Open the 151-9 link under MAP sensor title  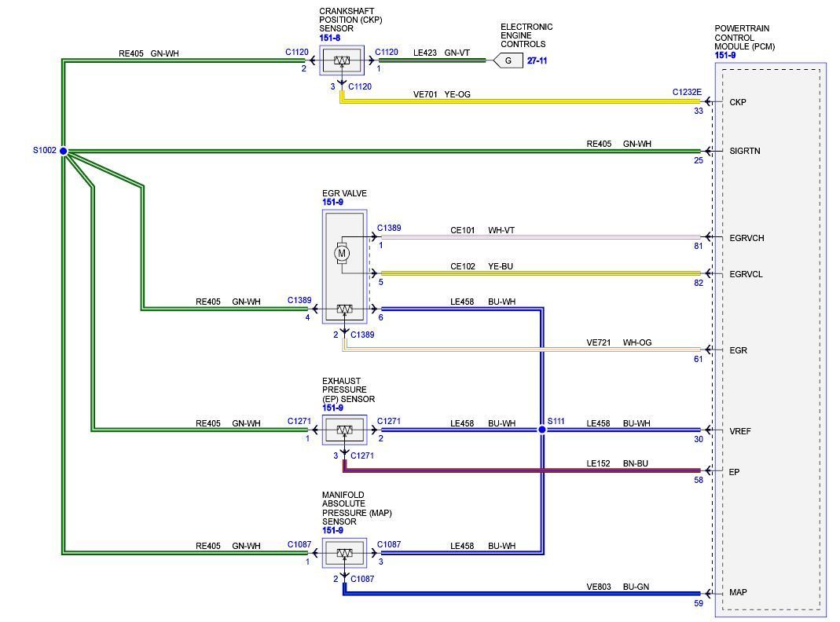tap(332, 530)
